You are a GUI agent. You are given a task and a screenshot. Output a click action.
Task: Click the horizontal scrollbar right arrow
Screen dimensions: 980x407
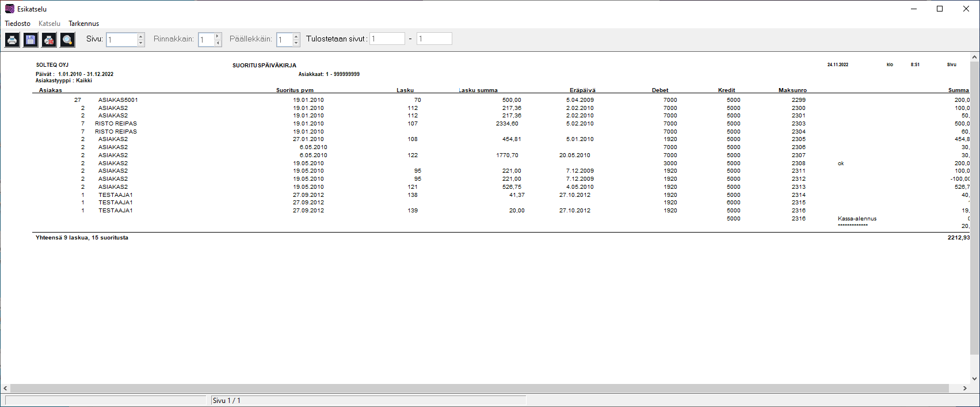(965, 389)
